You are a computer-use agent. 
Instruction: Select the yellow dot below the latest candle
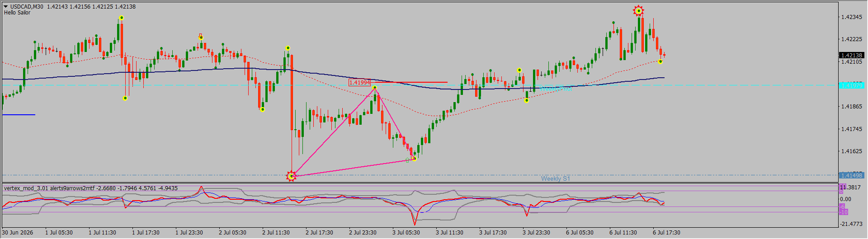point(660,61)
